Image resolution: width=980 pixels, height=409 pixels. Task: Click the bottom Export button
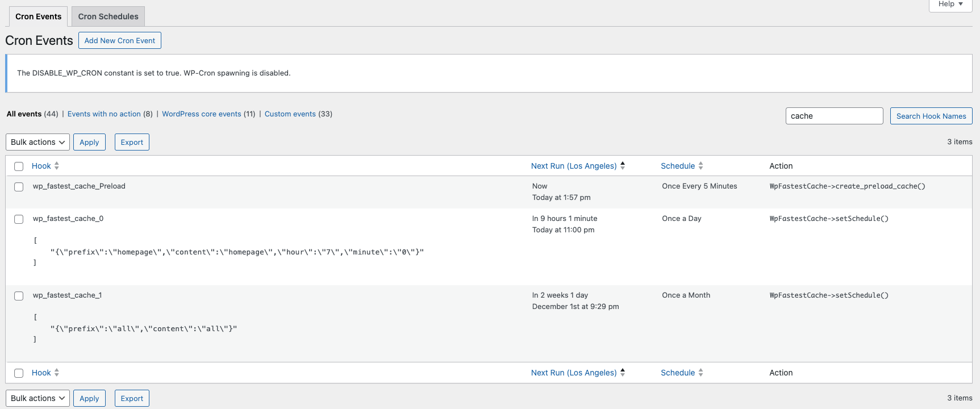click(x=132, y=398)
